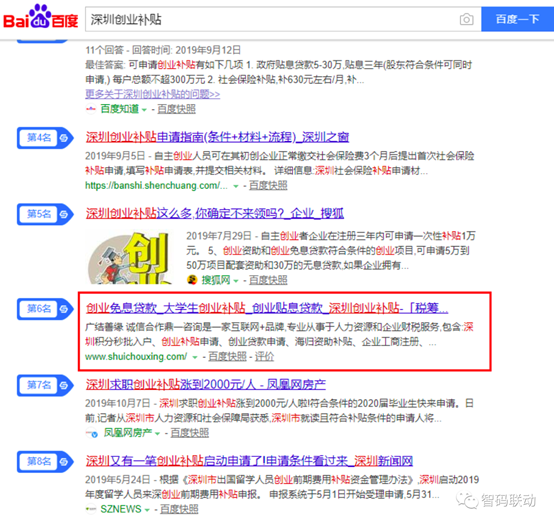This screenshot has width=554, height=525.
Task: Click the 百度一下 search button
Action: point(517,19)
